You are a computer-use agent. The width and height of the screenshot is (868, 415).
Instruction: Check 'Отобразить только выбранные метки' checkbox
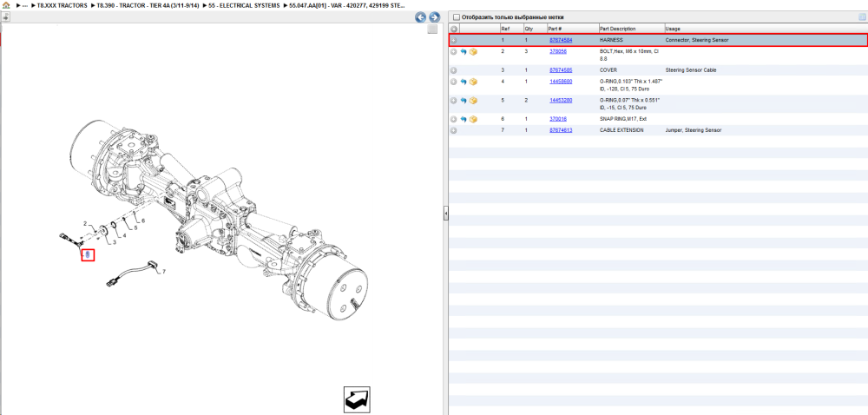pos(457,17)
